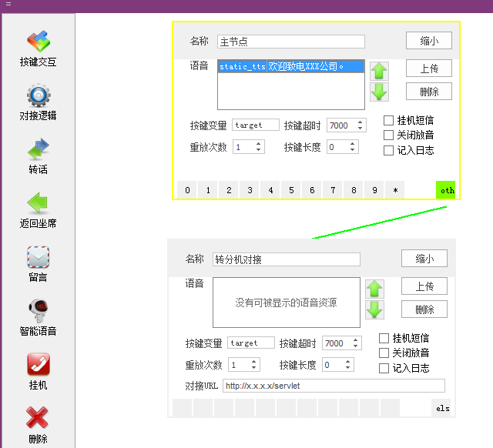Screen dimensions: 493x448
Task: Click 删除 button in 转分机对接 panel
Action: (x=424, y=309)
